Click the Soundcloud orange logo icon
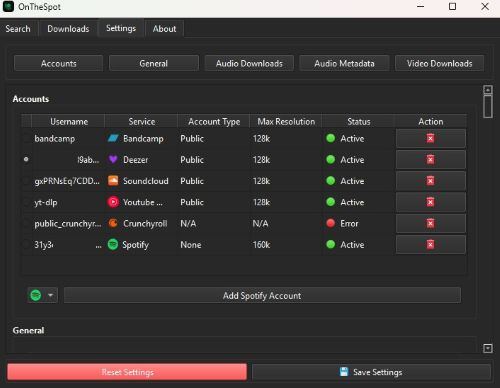 coord(113,181)
